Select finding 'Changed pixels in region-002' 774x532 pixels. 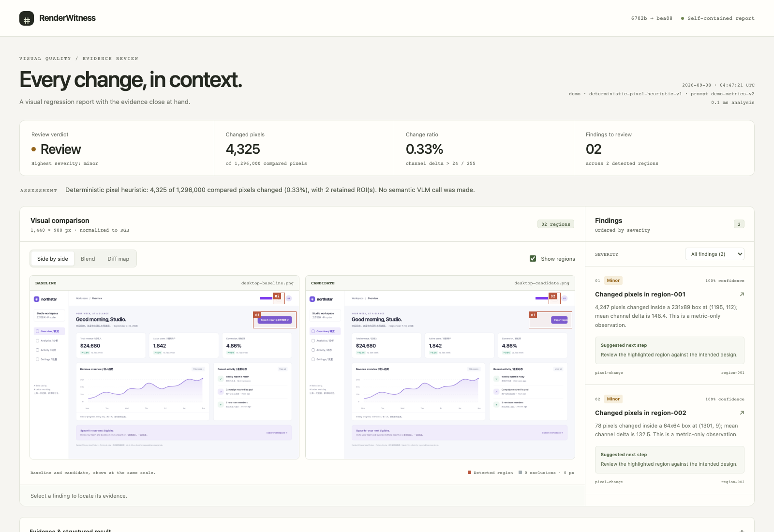[640, 413]
